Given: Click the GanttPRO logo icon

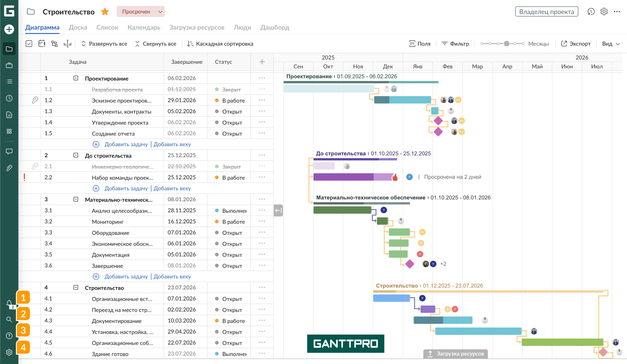Looking at the screenshot, I should click(x=9, y=11).
